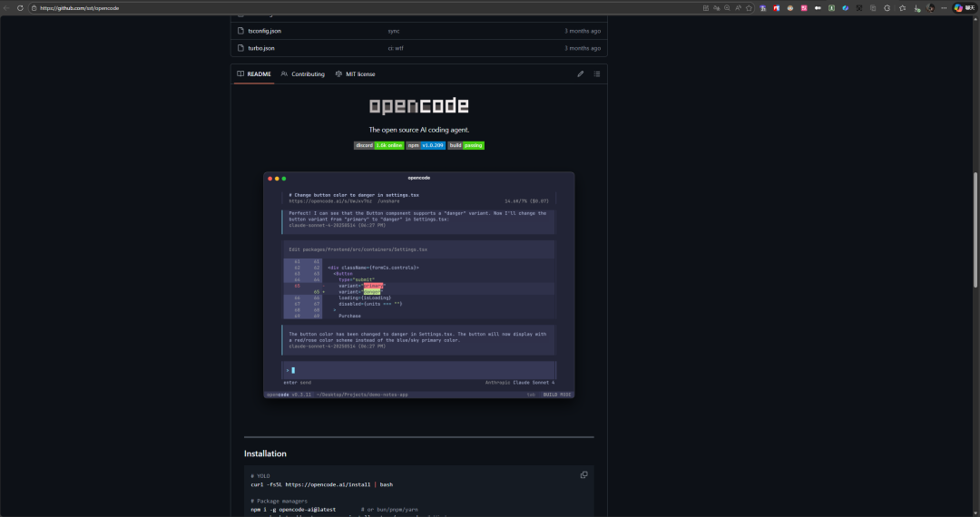Screen dimensions: 980x517
Task: Open the downloads icon in browser toolbar
Action: click(x=916, y=8)
